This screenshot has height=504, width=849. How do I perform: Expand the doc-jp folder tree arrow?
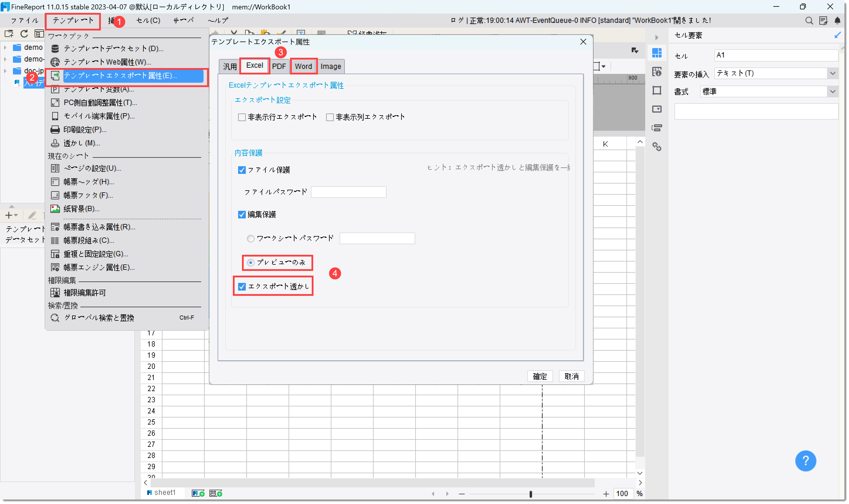point(5,71)
